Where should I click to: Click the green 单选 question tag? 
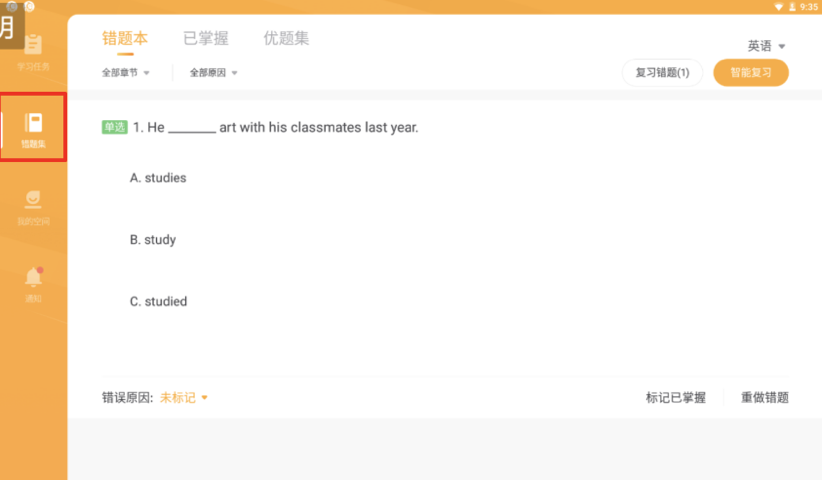114,128
